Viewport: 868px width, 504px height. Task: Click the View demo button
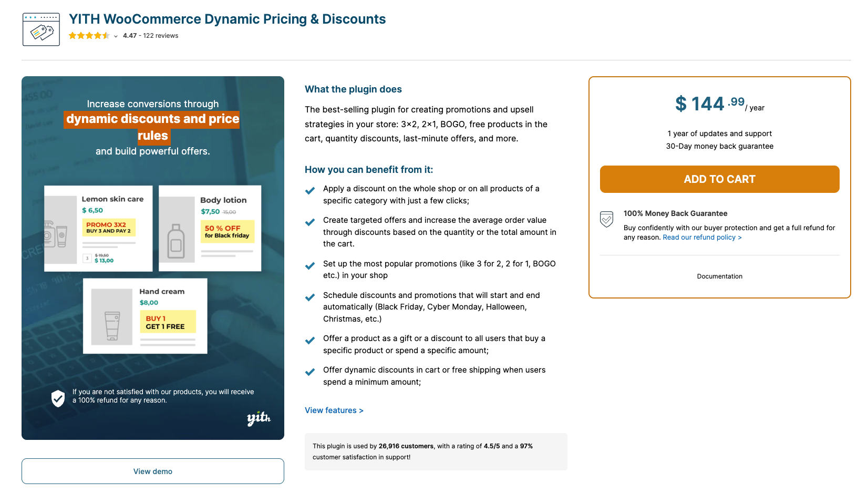tap(152, 471)
